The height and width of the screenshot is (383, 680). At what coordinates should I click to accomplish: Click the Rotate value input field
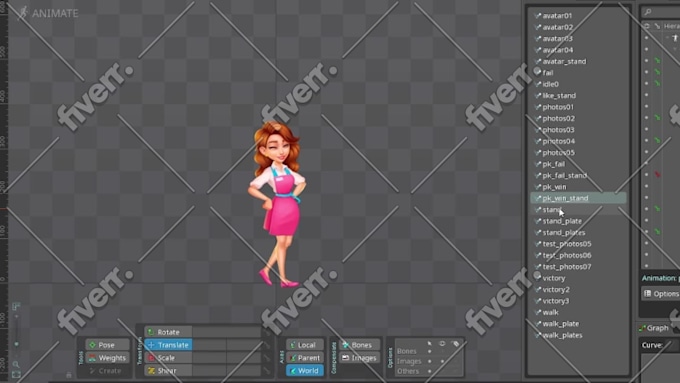coord(227,332)
